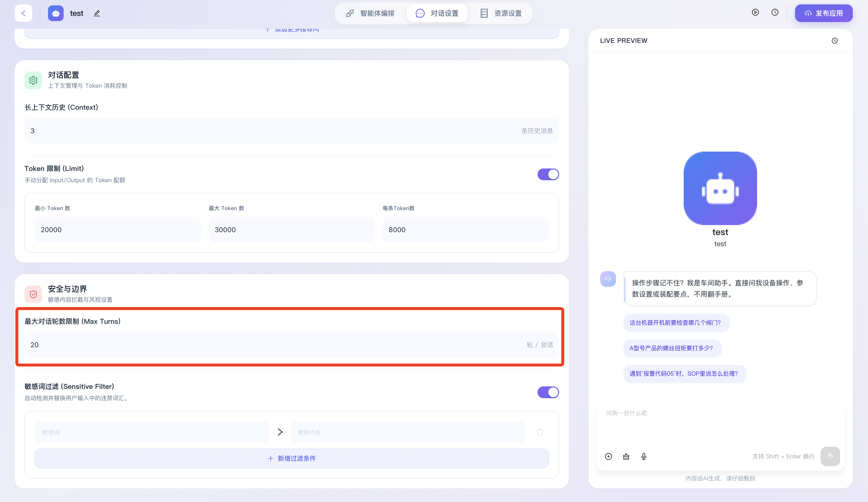Click 新增过滤条件 add filter button
Screen dimensions: 868x502
(x=291, y=458)
